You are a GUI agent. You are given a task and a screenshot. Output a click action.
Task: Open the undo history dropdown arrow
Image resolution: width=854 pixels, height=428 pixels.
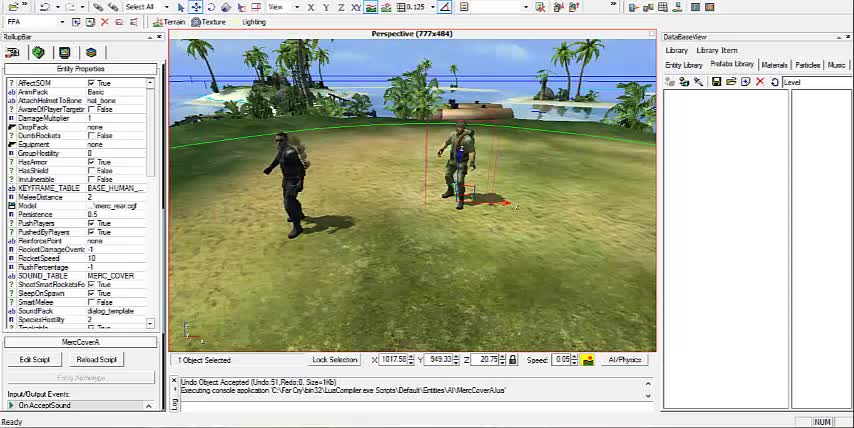coord(57,7)
